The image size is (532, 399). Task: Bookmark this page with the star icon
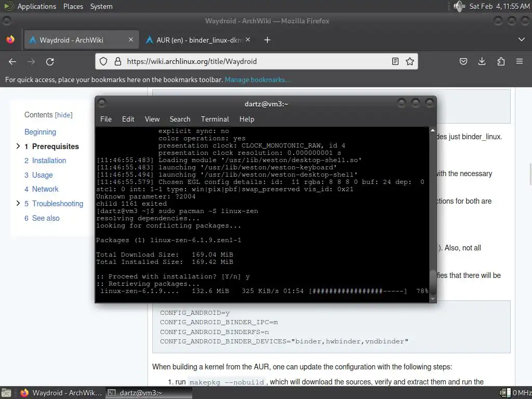coord(410,61)
